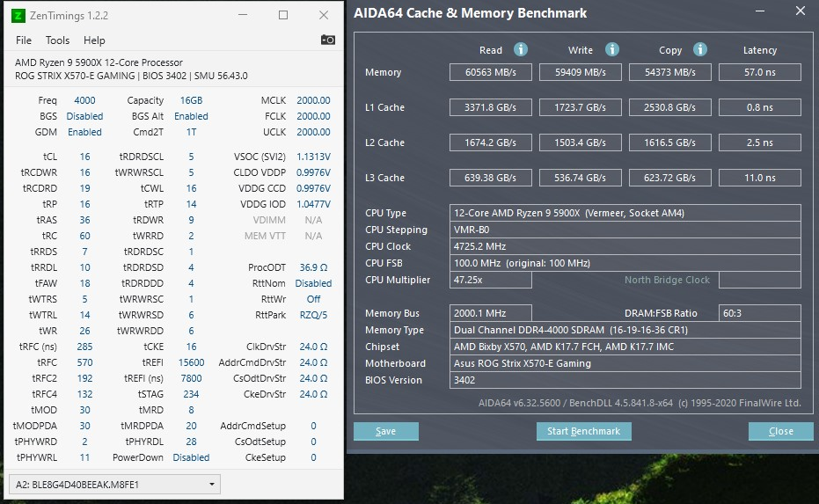819x504 pixels.
Task: Click the UCLK value 2000.00
Action: [x=313, y=132]
